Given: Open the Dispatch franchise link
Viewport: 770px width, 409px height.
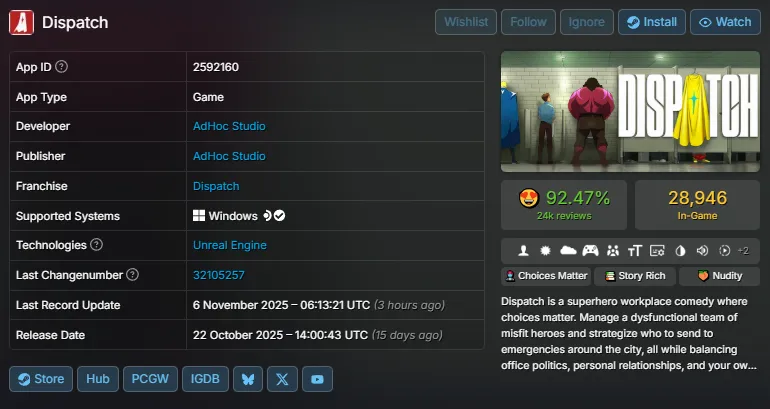Looking at the screenshot, I should pyautogui.click(x=216, y=186).
